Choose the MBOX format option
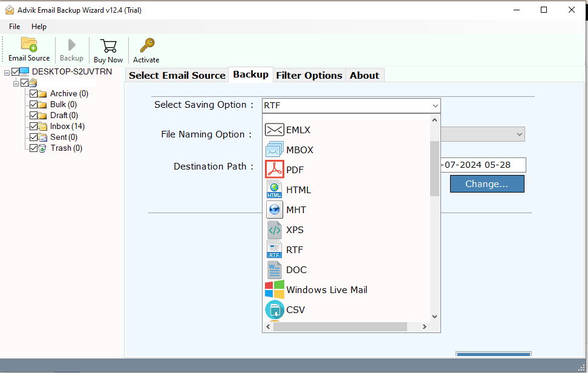Screen dimensions: 588x373 [x=299, y=150]
